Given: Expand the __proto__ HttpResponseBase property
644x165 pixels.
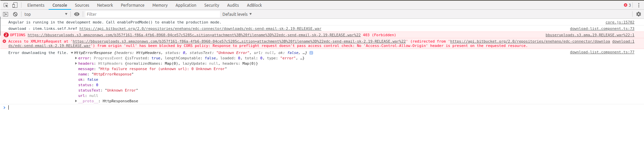Looking at the screenshot, I should 76,101.
